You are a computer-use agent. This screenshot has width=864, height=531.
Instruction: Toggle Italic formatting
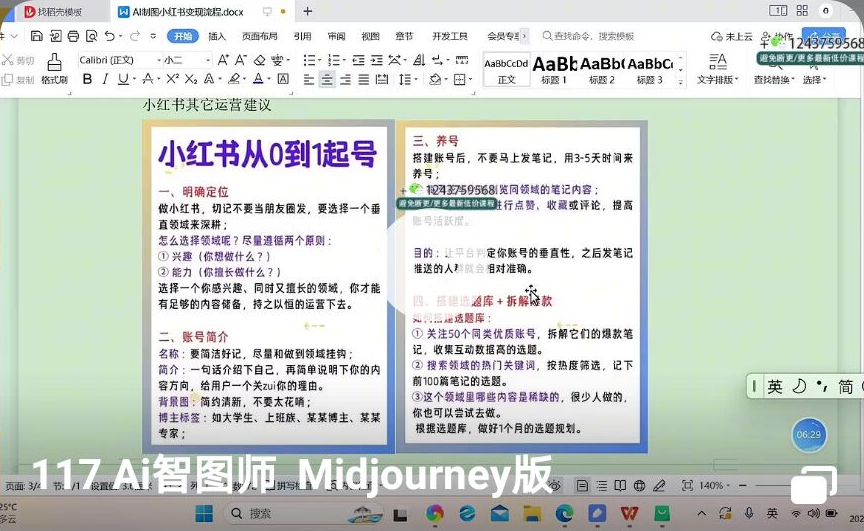(x=105, y=79)
